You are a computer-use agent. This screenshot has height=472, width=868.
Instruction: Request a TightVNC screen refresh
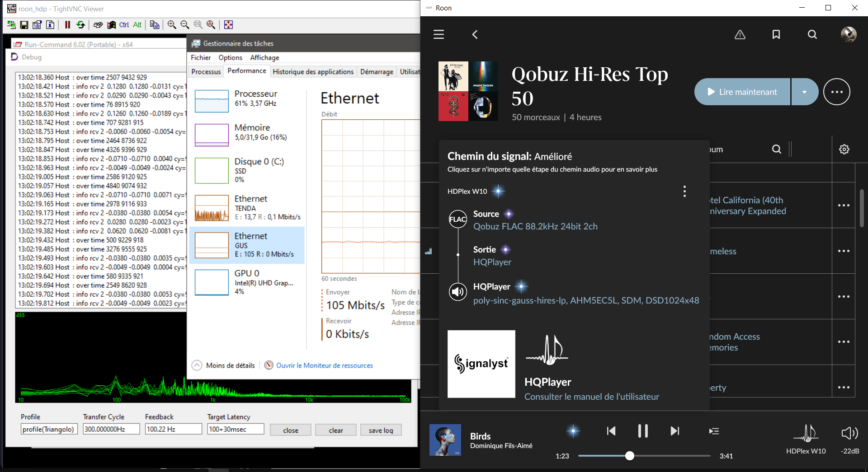pyautogui.click(x=80, y=25)
